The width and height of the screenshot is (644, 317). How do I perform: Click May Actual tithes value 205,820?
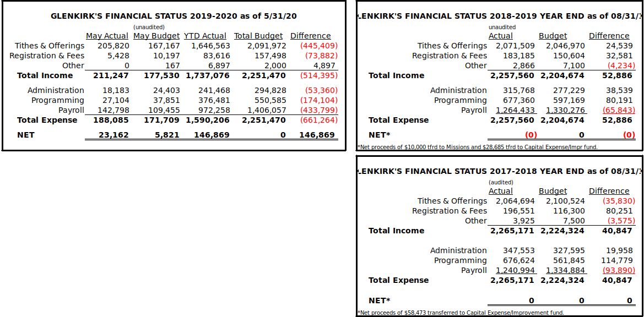point(113,46)
